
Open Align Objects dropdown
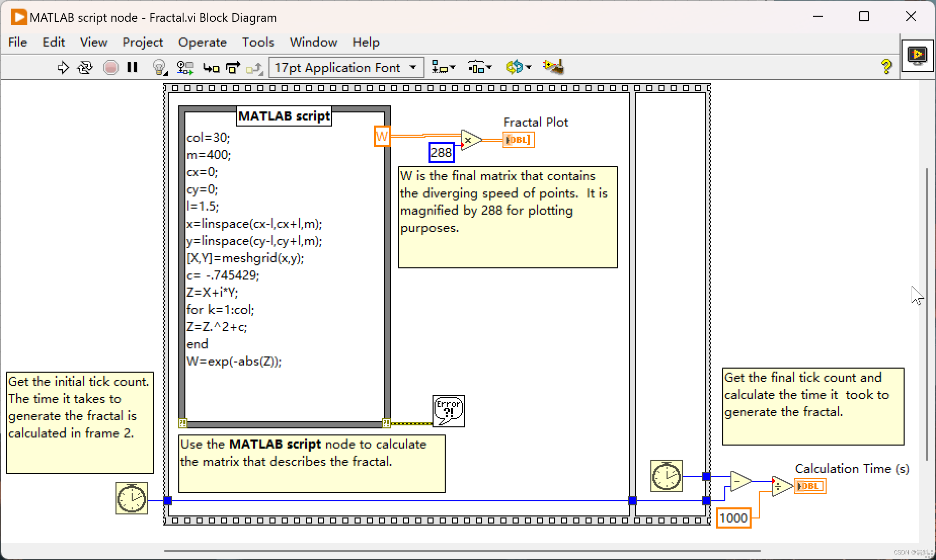tap(444, 67)
